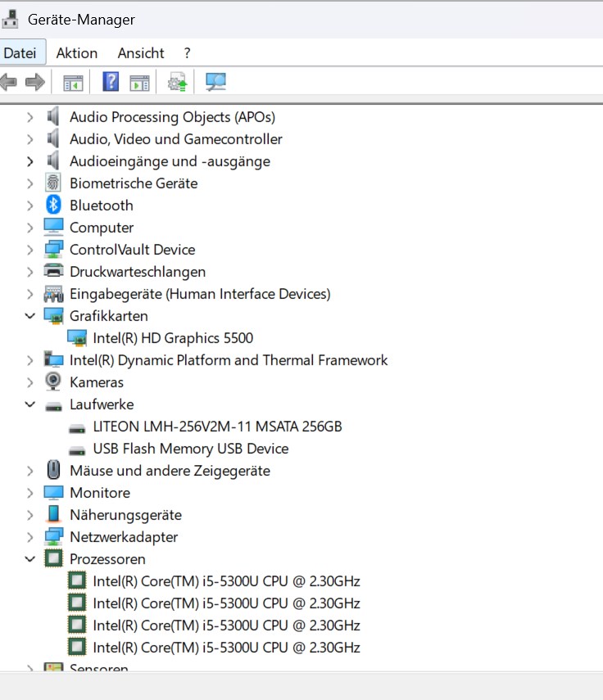This screenshot has width=603, height=700.
Task: Click the chip icon beside Prozessoren
Action: tap(53, 558)
